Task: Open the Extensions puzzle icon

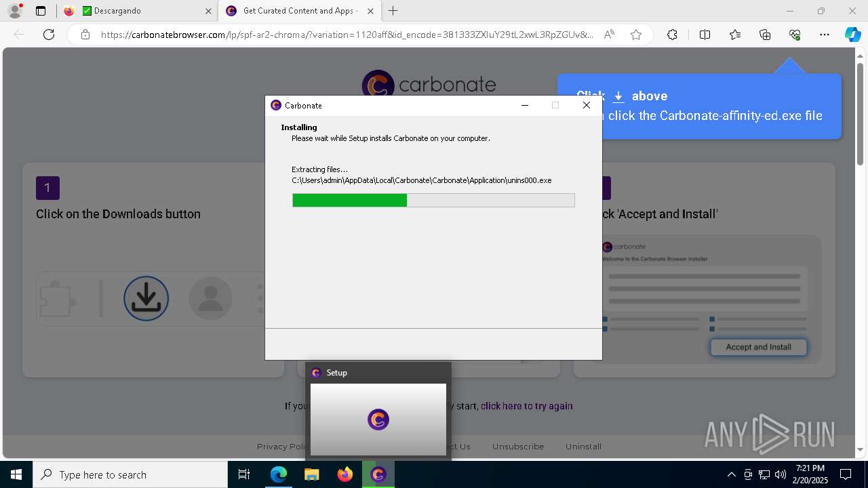Action: (x=672, y=35)
